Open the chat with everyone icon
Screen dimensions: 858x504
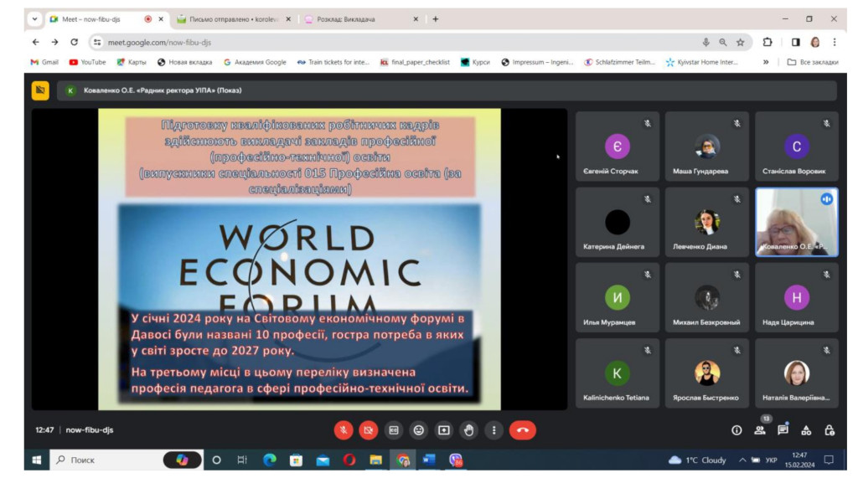[x=783, y=430]
